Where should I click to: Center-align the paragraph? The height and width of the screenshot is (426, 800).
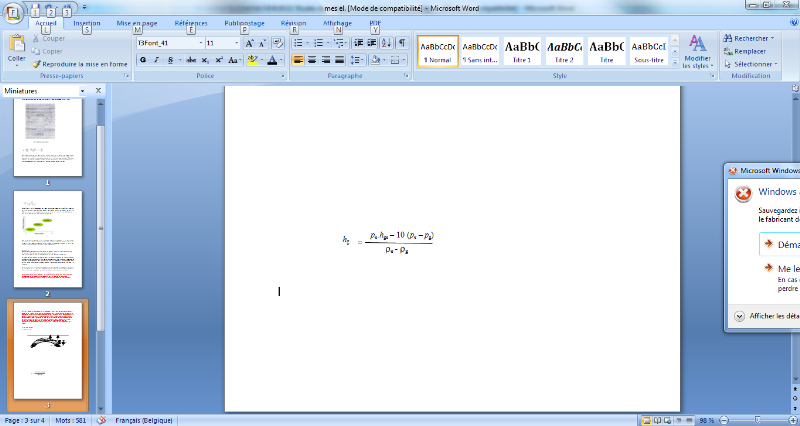coord(312,60)
